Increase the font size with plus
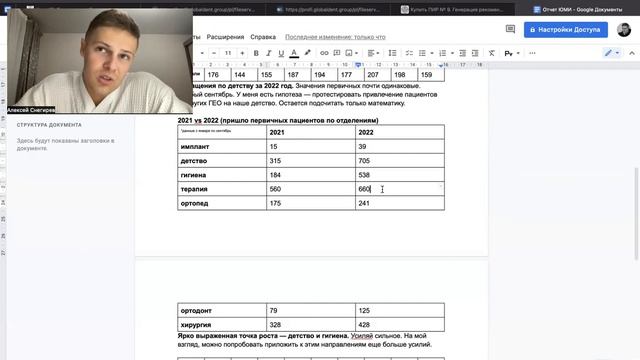 click(242, 53)
